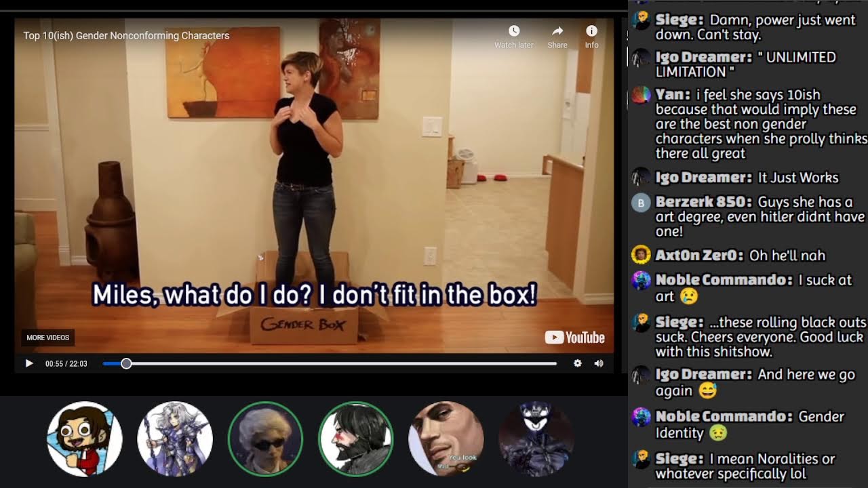Click the grinning sweat emoji in Igo Dreamer's message
868x488 pixels.
click(707, 391)
